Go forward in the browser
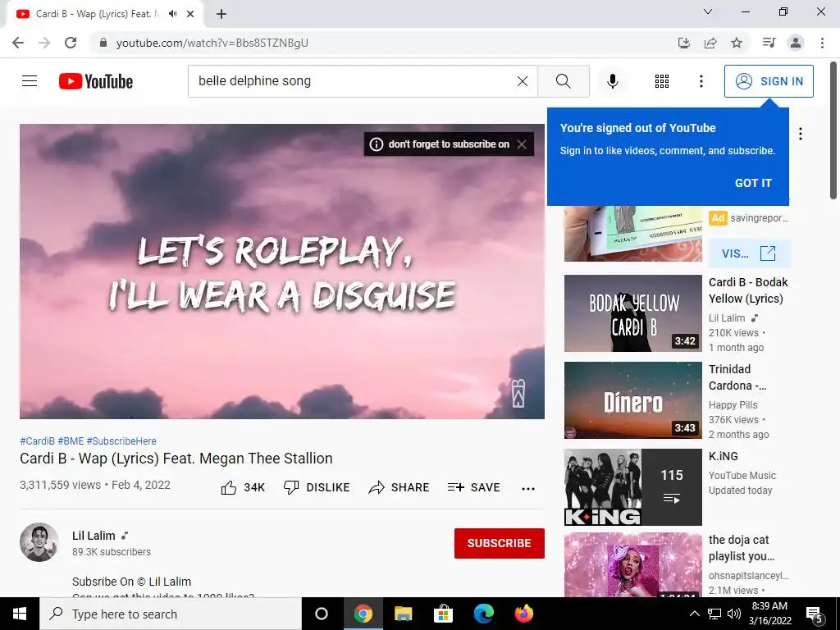Viewport: 840px width, 630px height. coord(44,43)
